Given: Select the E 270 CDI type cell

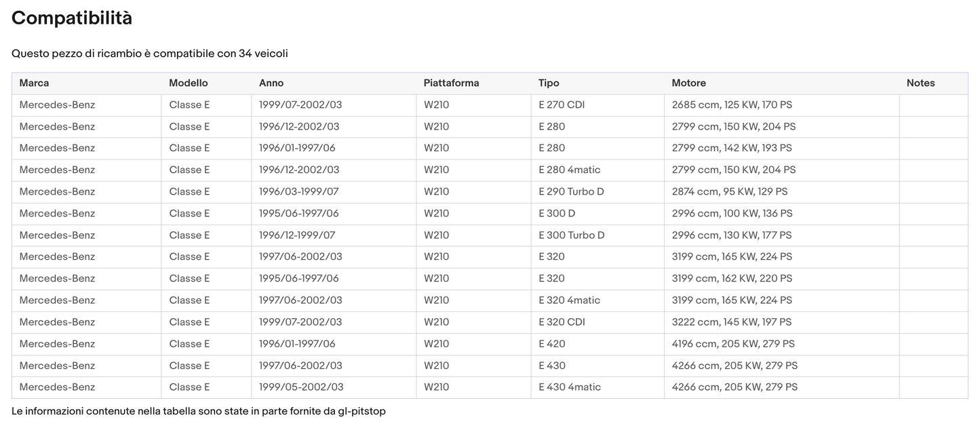Looking at the screenshot, I should click(562, 105).
